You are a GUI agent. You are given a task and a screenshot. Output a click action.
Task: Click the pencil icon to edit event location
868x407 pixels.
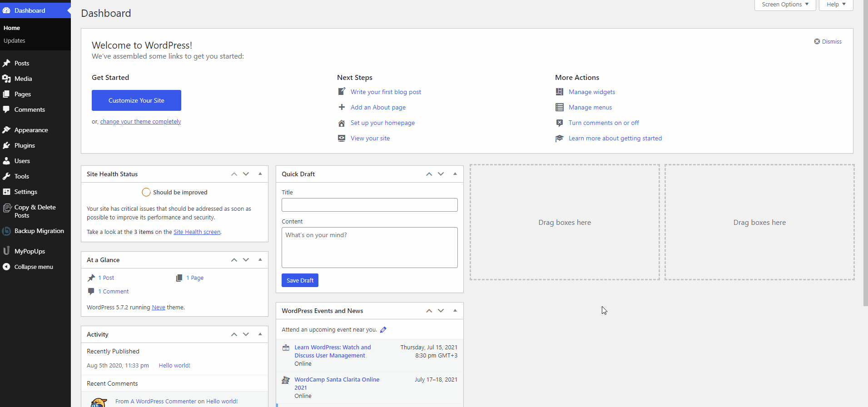(383, 330)
